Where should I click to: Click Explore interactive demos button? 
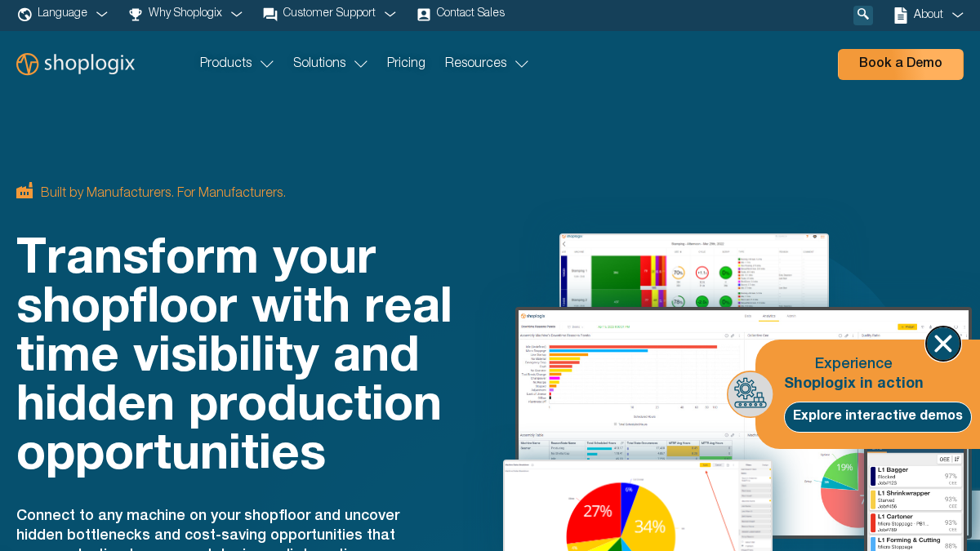[878, 416]
